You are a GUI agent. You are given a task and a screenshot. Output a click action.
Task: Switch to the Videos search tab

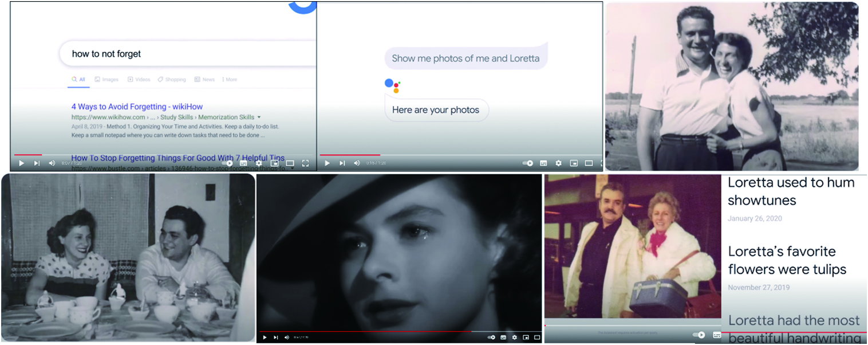(x=139, y=80)
